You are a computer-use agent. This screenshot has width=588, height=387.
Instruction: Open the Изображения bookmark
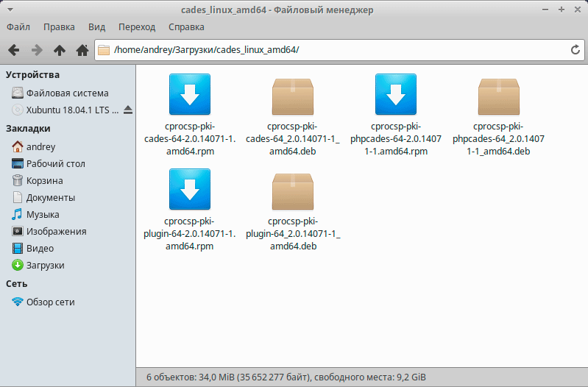pyautogui.click(x=49, y=231)
